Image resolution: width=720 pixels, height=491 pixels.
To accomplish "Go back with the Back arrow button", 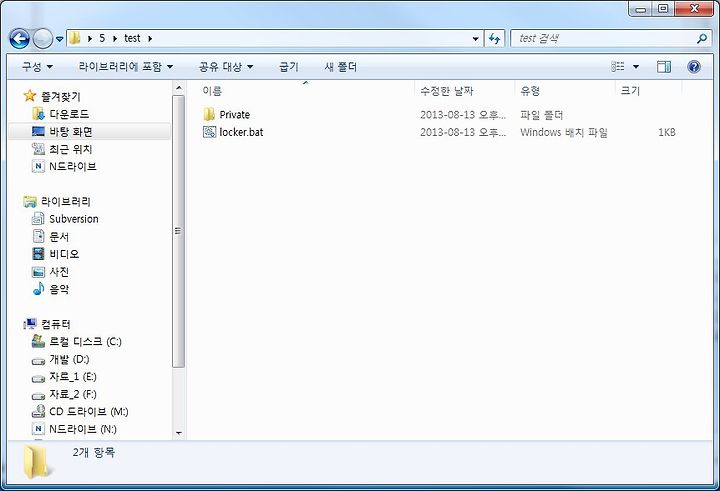I will click(19, 39).
